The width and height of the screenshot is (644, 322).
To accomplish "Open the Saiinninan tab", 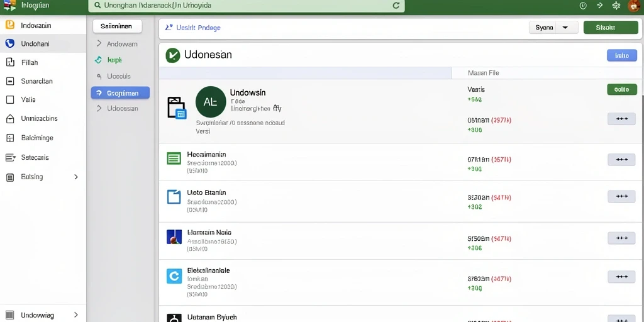I will (118, 26).
